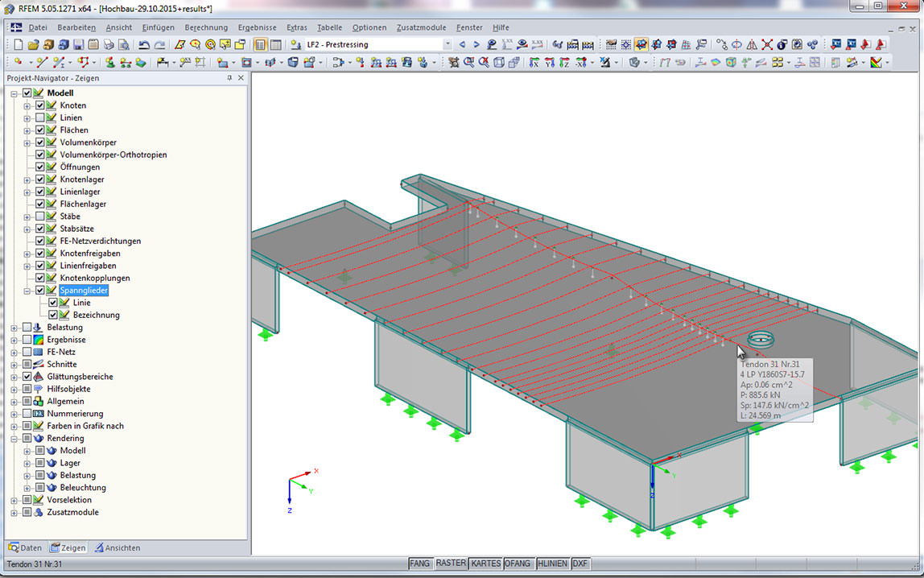The image size is (924, 578).
Task: Expand the Belastung tree node
Action: pyautogui.click(x=14, y=328)
